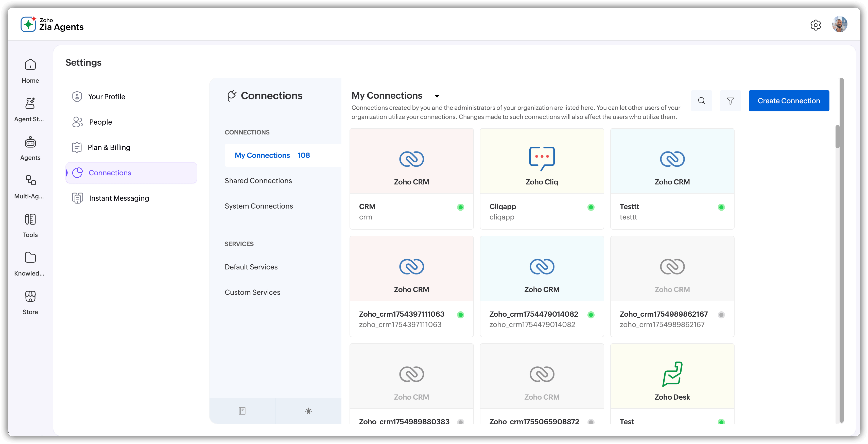Open the Knowledge folder icon
868x444 pixels.
click(x=30, y=258)
